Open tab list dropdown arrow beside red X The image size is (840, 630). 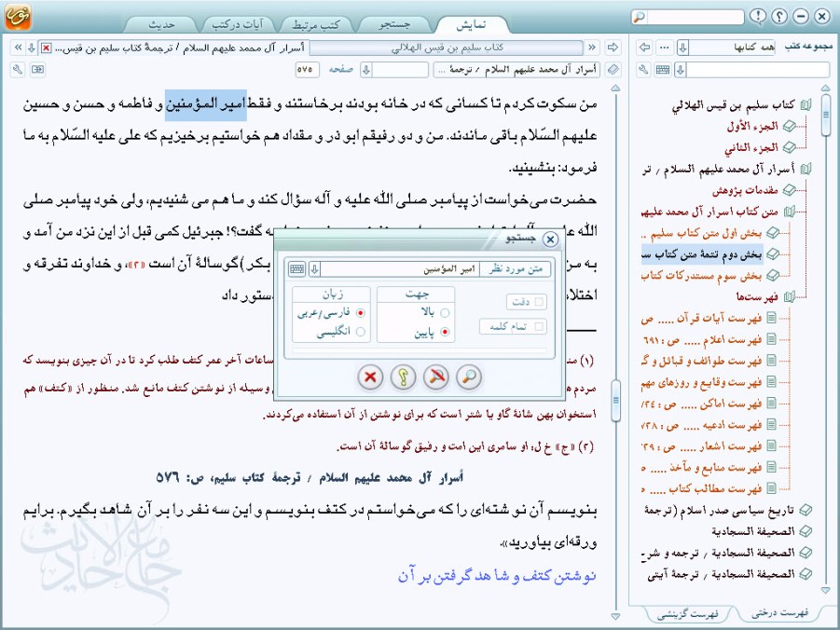coord(32,48)
